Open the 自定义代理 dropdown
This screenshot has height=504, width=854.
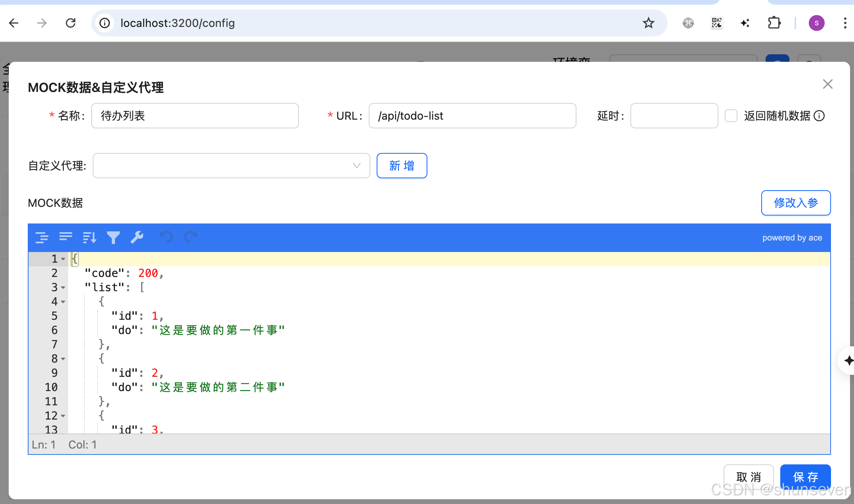[231, 166]
